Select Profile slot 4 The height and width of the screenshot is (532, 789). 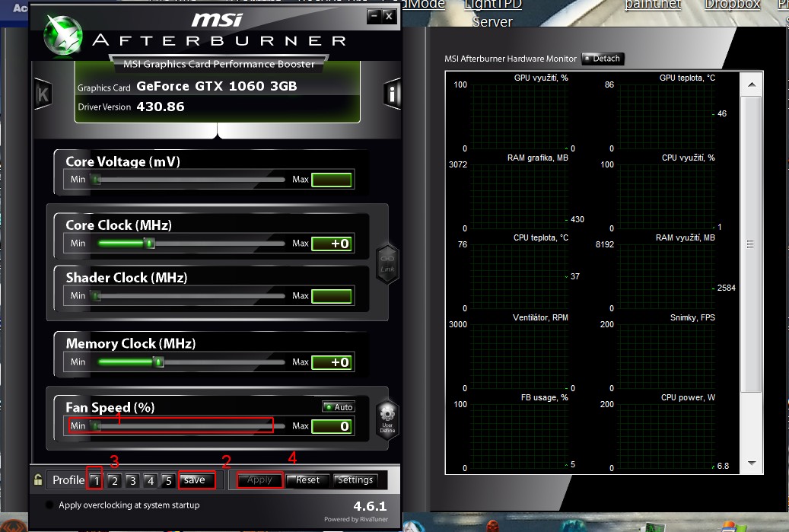click(150, 480)
